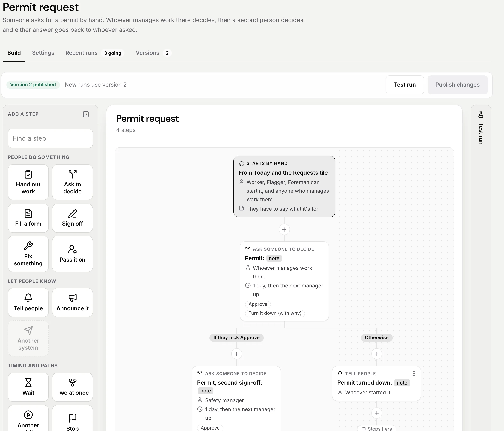Add a Two at once step
Screen dimensions: 504x431
coord(73,387)
